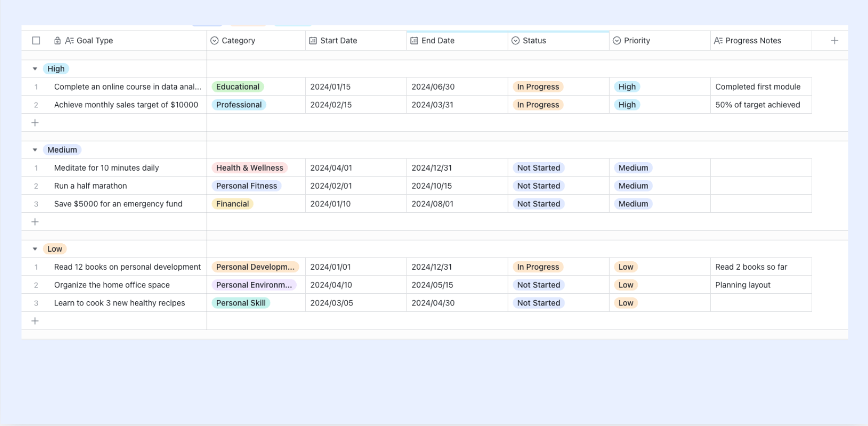Open the Priority column header
The height and width of the screenshot is (426, 868).
660,41
